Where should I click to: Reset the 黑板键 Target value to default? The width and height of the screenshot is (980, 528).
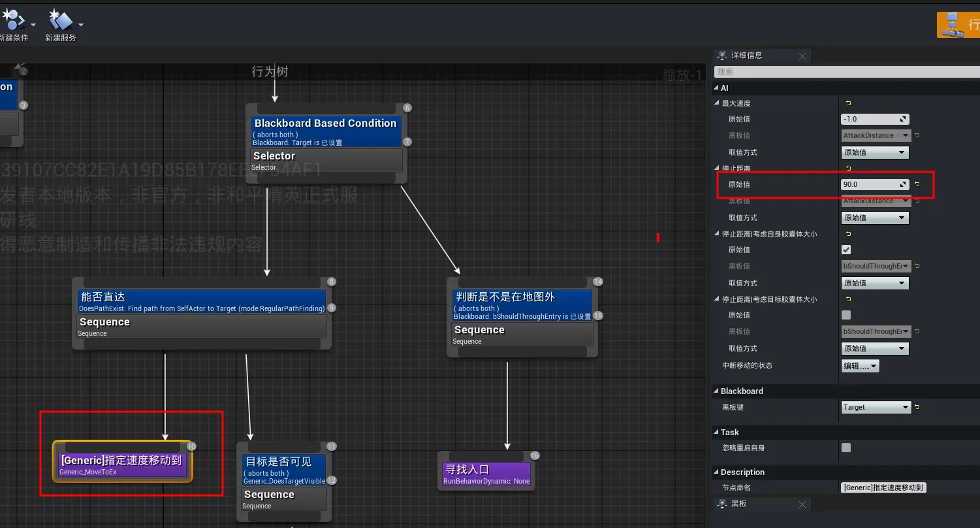(917, 407)
